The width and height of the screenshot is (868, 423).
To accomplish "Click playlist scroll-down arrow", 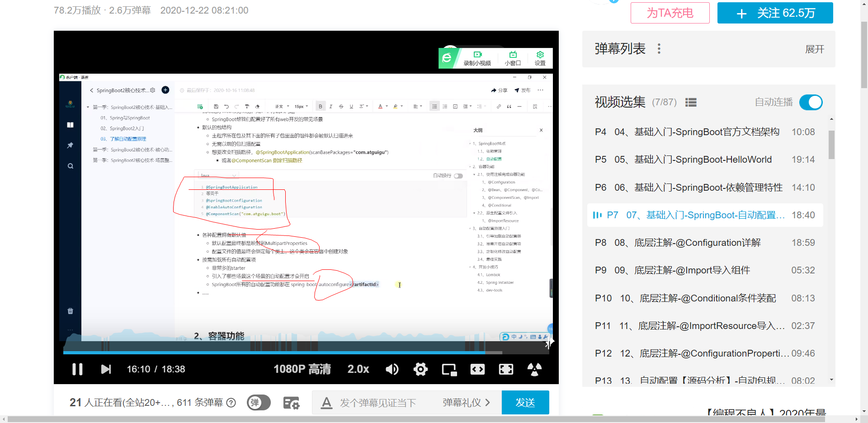I will point(831,380).
